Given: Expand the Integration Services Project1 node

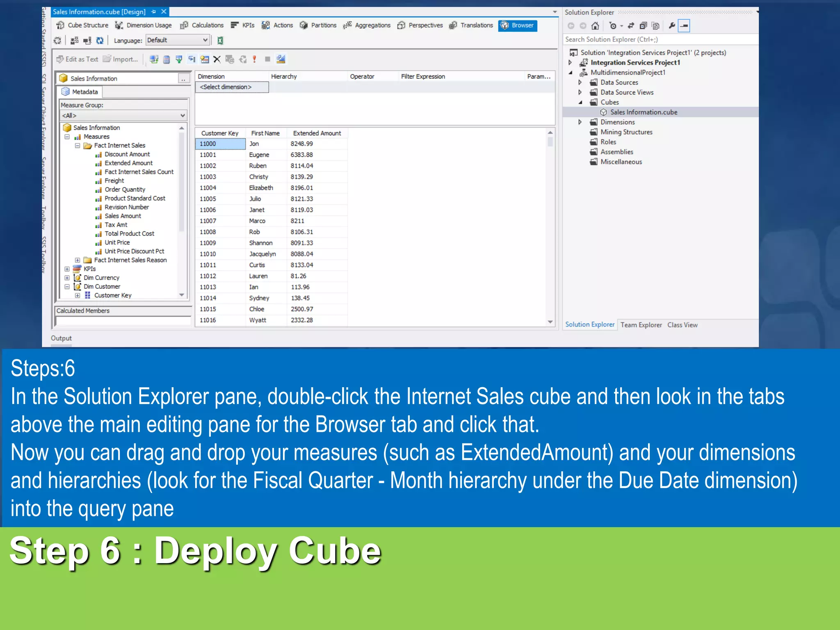Looking at the screenshot, I should [570, 63].
